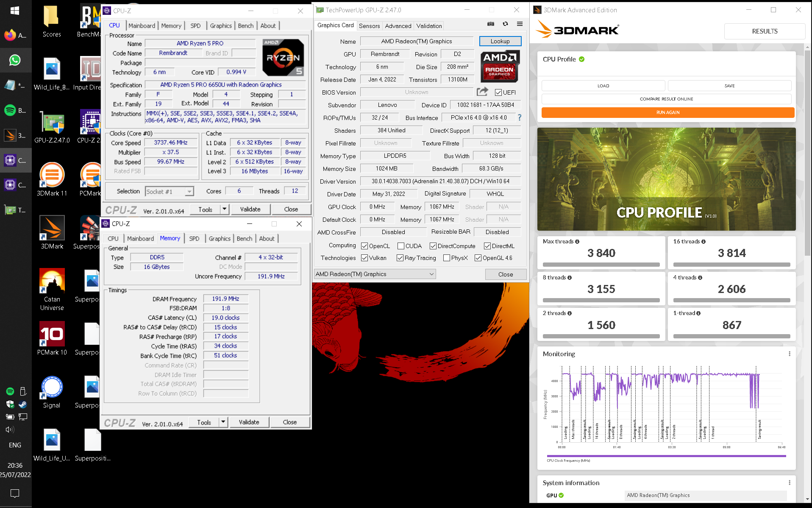Click RUN AGAIN in 3DMark
The height and width of the screenshot is (508, 812).
pyautogui.click(x=668, y=112)
